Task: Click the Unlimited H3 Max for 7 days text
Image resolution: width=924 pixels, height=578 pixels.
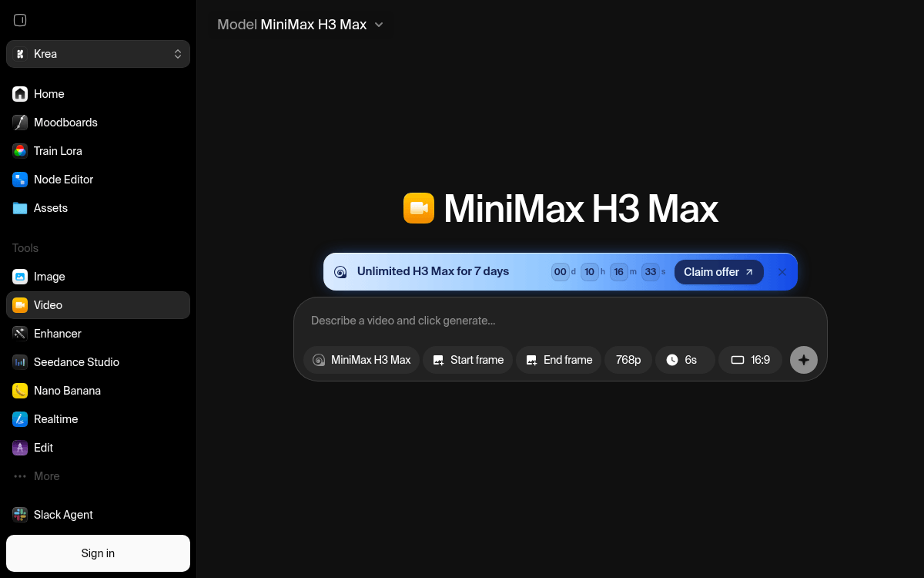Action: tap(433, 272)
